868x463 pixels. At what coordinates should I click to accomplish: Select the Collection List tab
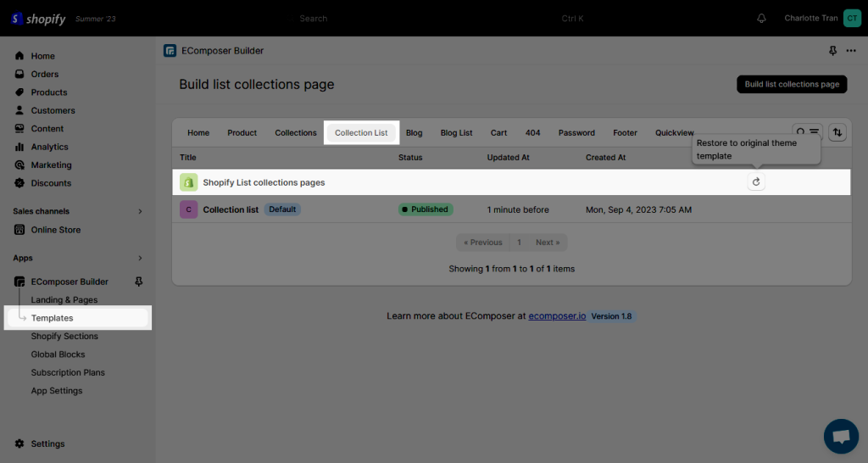361,133
